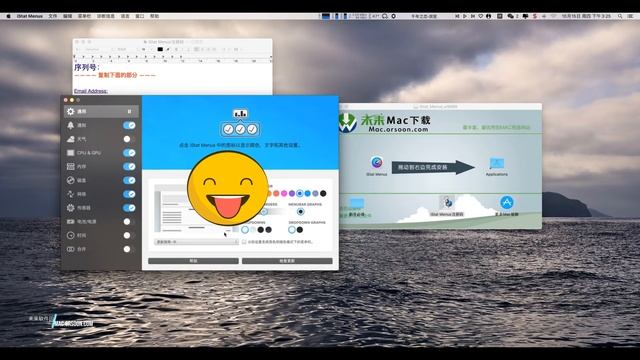The width and height of the screenshot is (640, 360).
Task: Open the Network arrows icon
Action: point(71,194)
